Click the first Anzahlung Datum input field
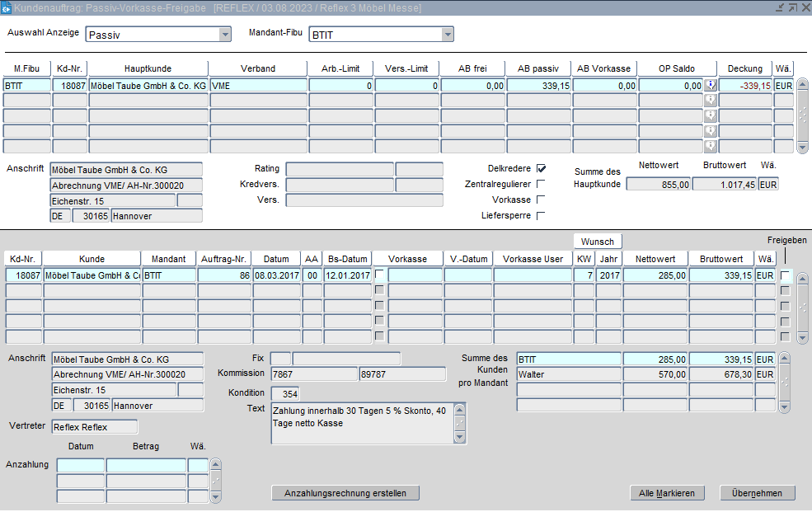 80,465
